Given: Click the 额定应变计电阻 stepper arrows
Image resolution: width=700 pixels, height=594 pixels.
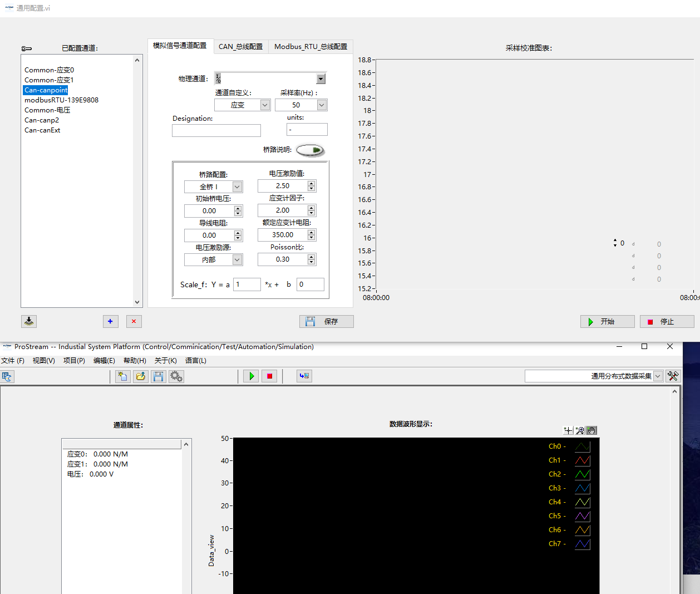Looking at the screenshot, I should (x=312, y=235).
